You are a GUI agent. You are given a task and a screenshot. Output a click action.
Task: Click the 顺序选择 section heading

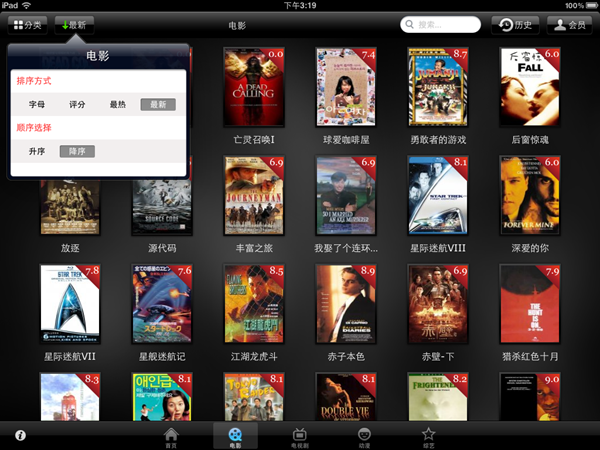(34, 128)
